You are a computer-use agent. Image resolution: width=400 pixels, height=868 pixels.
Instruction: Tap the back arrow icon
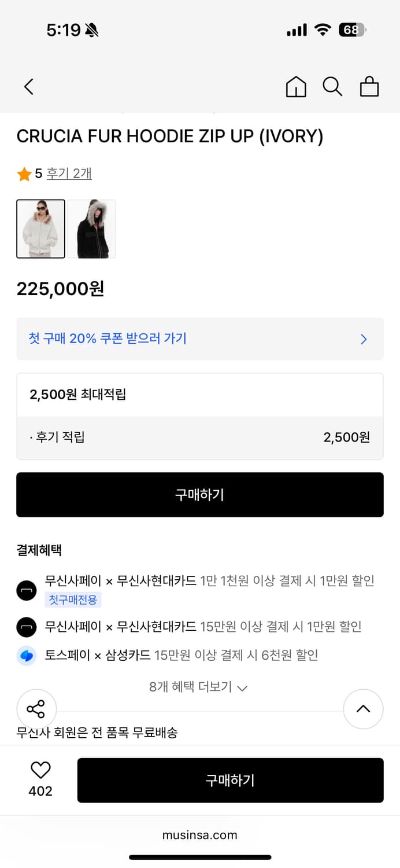coord(29,87)
